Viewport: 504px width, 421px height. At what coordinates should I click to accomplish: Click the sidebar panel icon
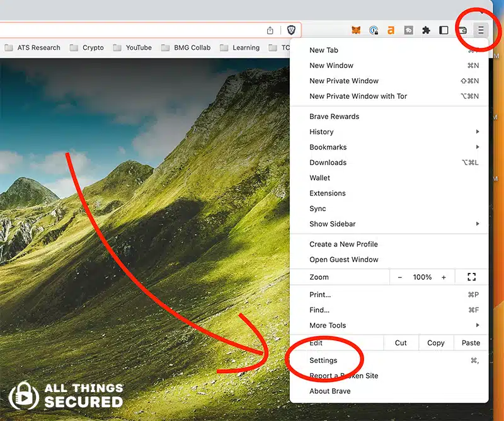pyautogui.click(x=444, y=30)
